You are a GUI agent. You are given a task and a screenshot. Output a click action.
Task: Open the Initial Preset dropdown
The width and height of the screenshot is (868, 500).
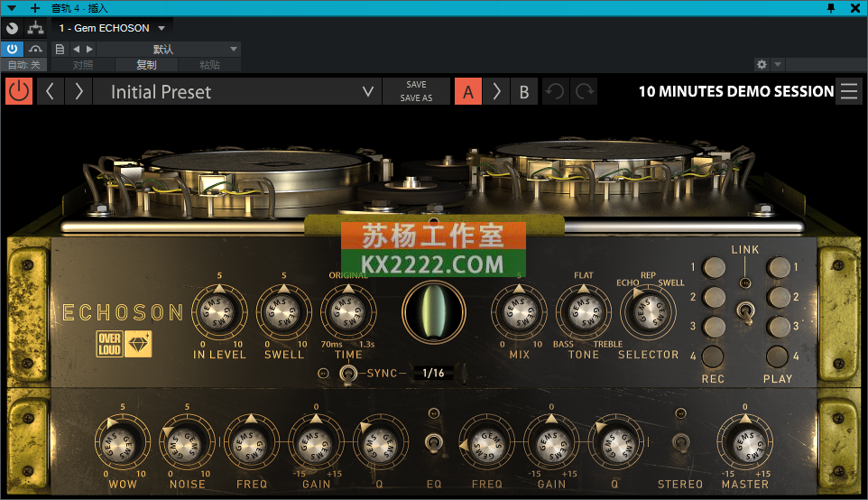(x=237, y=91)
